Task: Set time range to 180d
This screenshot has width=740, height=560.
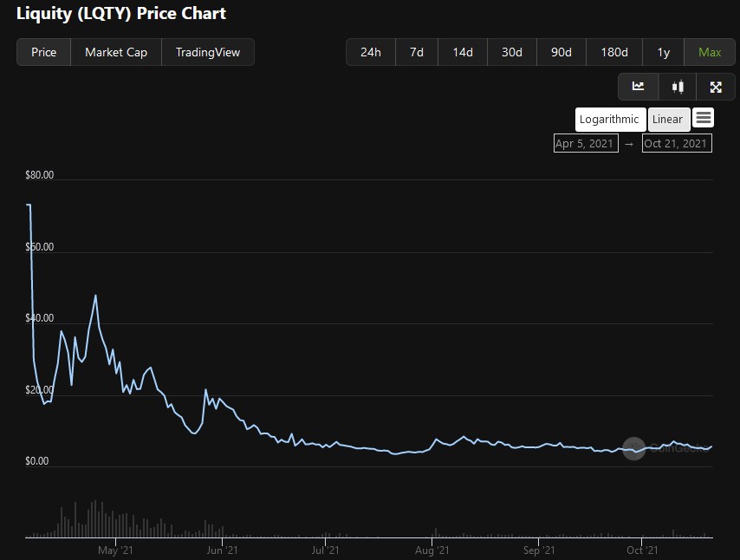Action: coord(614,52)
